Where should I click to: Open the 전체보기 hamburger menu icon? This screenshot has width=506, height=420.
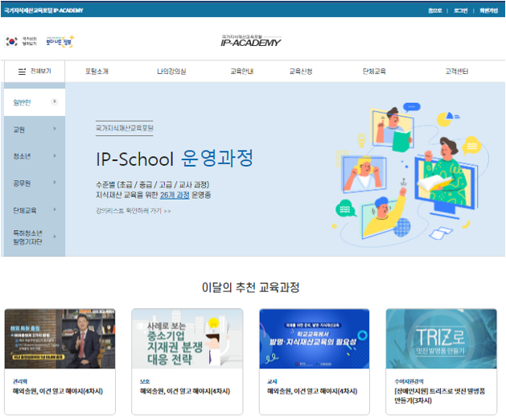(x=22, y=72)
